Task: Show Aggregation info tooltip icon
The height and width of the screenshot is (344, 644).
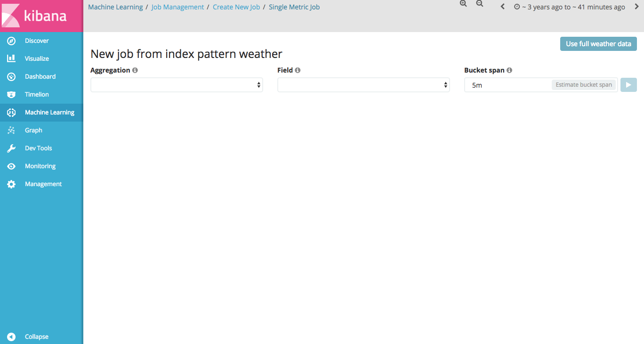Action: point(135,70)
